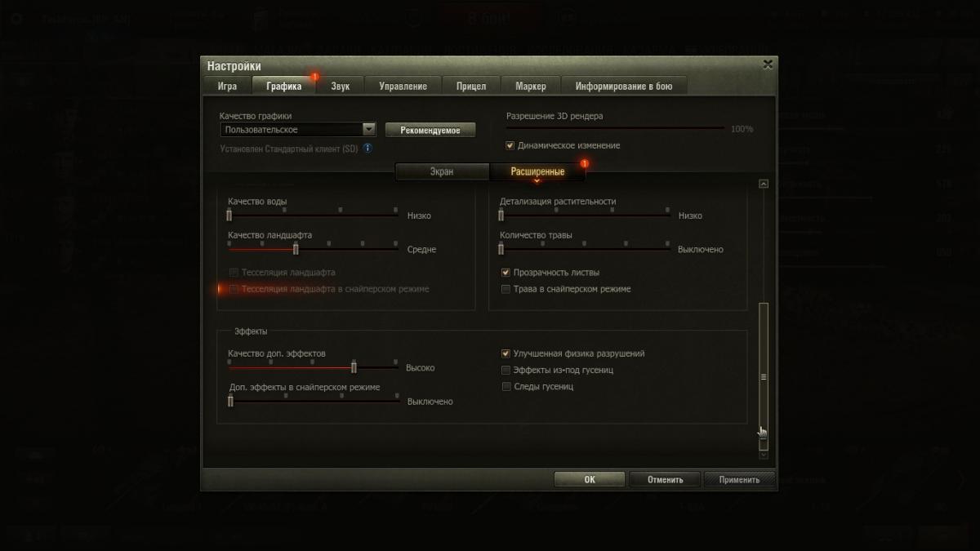Image resolution: width=980 pixels, height=551 pixels.
Task: Click the scrollbar down arrow
Action: coord(764,455)
